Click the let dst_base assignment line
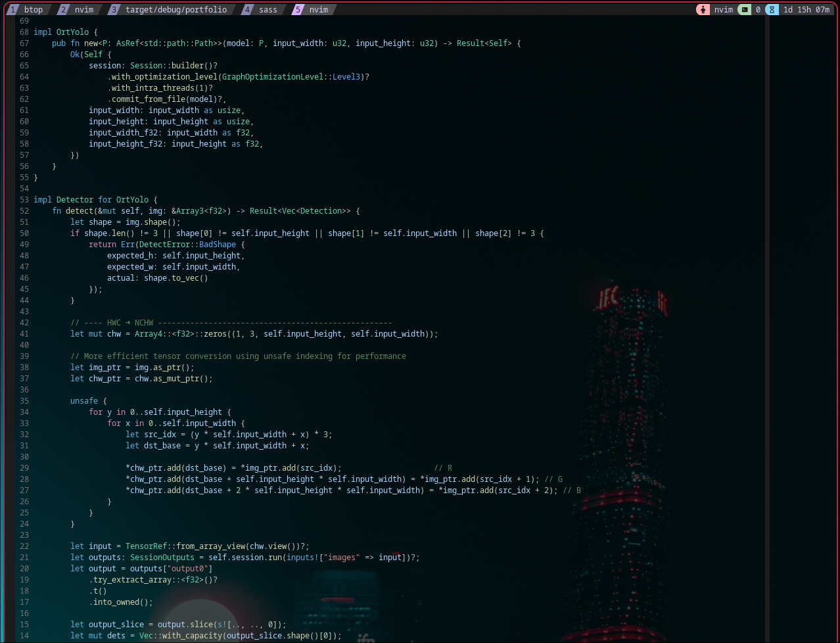Screen dimensions: 840x643 pos(218,446)
